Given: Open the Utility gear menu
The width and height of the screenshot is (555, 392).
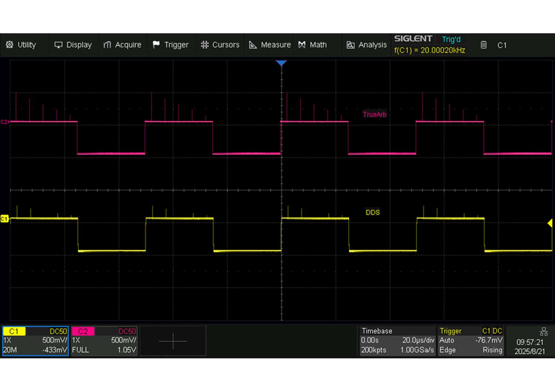Looking at the screenshot, I should coord(21,45).
